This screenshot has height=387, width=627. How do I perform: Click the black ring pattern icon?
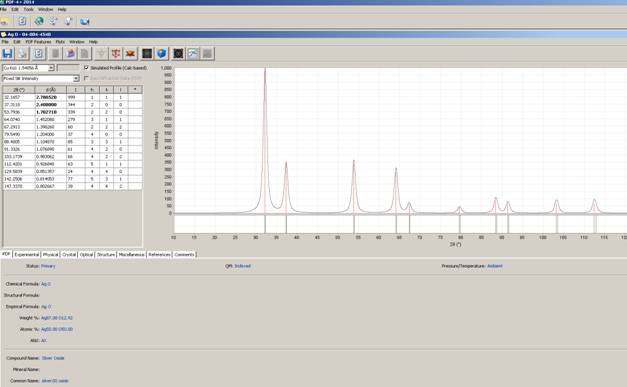click(178, 54)
